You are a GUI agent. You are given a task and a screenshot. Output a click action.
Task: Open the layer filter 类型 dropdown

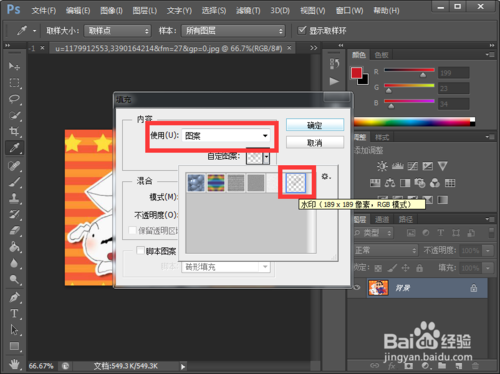point(373,233)
